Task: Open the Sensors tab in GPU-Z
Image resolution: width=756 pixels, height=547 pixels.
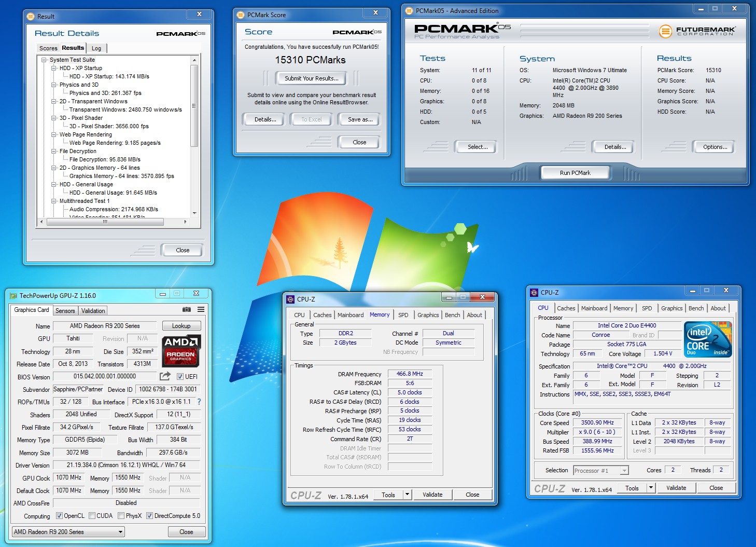Action: click(65, 311)
